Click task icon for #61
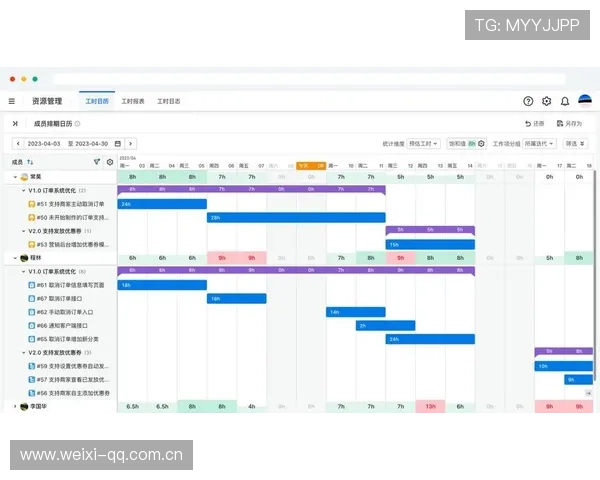 [32, 285]
